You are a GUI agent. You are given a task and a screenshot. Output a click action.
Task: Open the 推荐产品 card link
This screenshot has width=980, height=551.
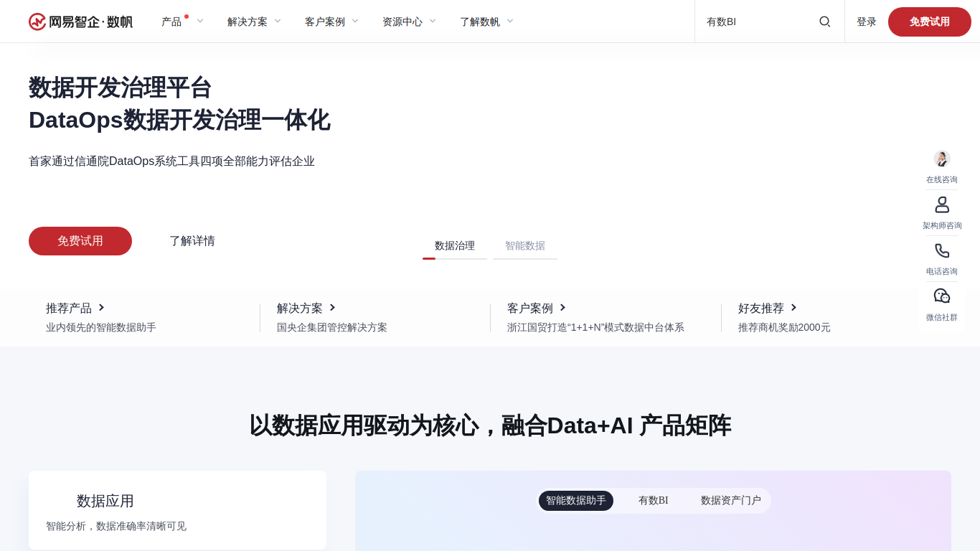(69, 309)
